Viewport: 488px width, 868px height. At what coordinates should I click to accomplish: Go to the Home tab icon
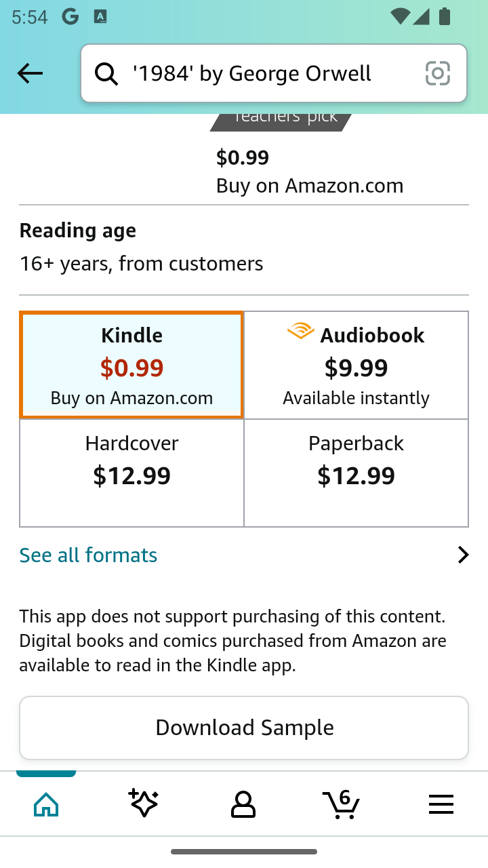pos(46,805)
